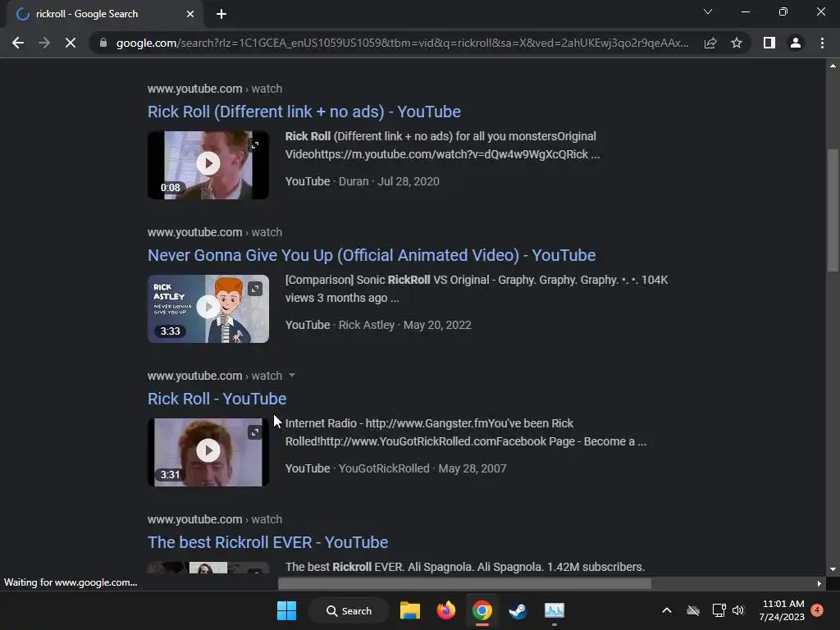Open Chrome profile menu
Viewport: 840px width, 630px height.
(x=796, y=43)
